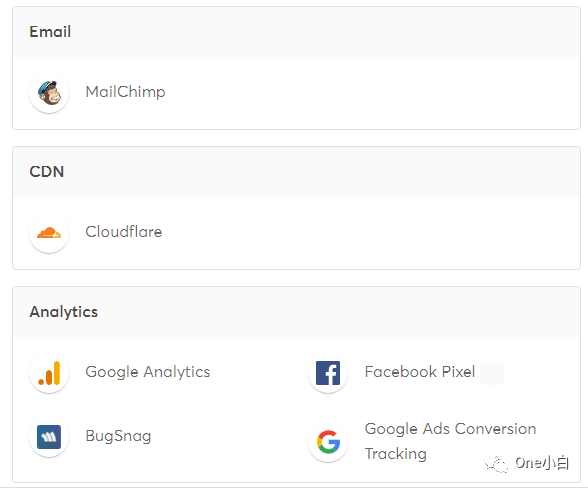The image size is (588, 489).
Task: Open the MailChimp technology link
Action: click(x=125, y=92)
